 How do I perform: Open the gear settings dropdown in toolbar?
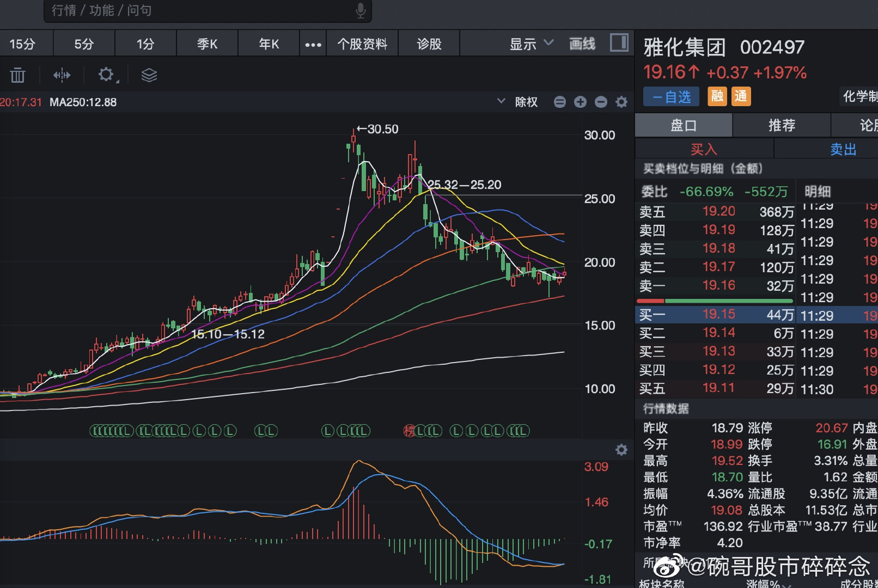click(x=106, y=75)
